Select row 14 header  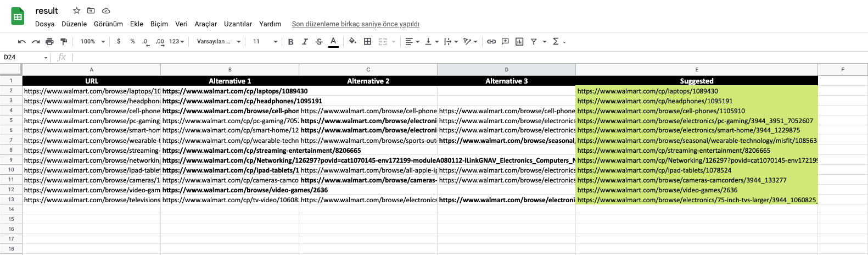11,209
